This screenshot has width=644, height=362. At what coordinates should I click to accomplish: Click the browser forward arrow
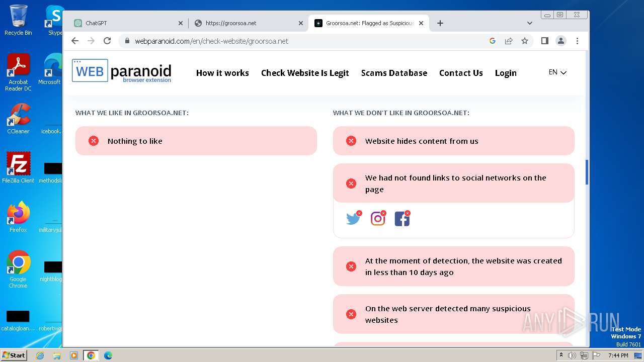[91, 41]
